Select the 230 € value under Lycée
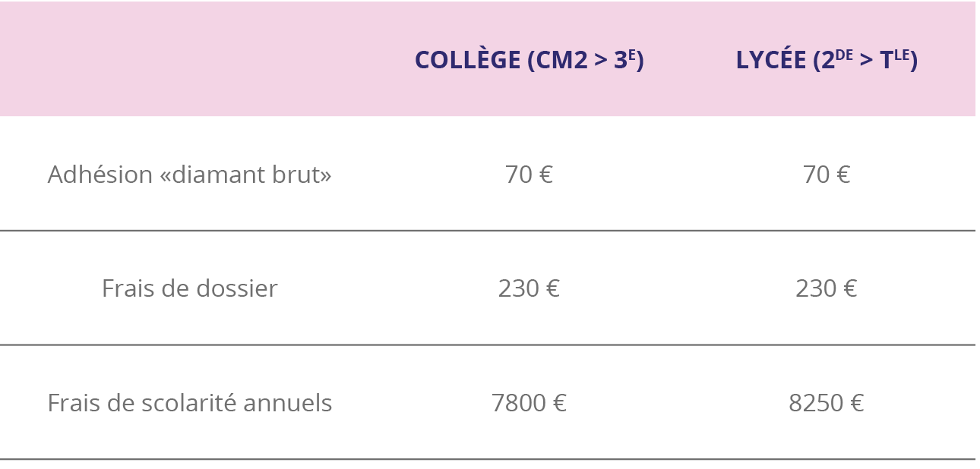The image size is (980, 469). click(x=827, y=288)
